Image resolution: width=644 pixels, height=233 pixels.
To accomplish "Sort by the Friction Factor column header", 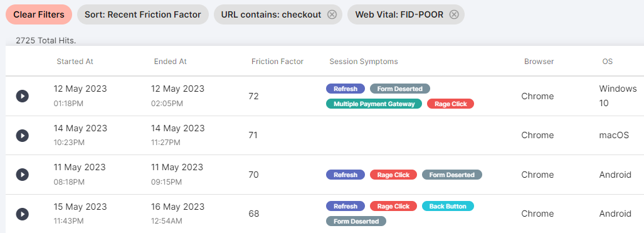I will (x=277, y=62).
